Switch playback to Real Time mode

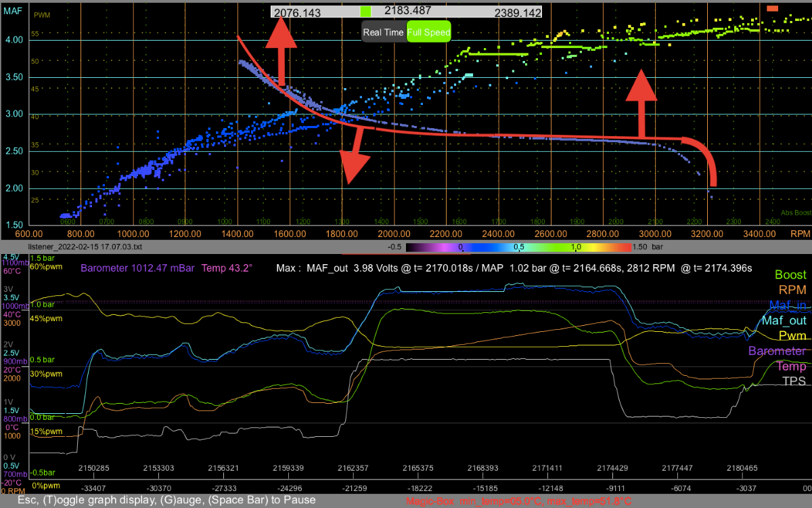(x=384, y=32)
